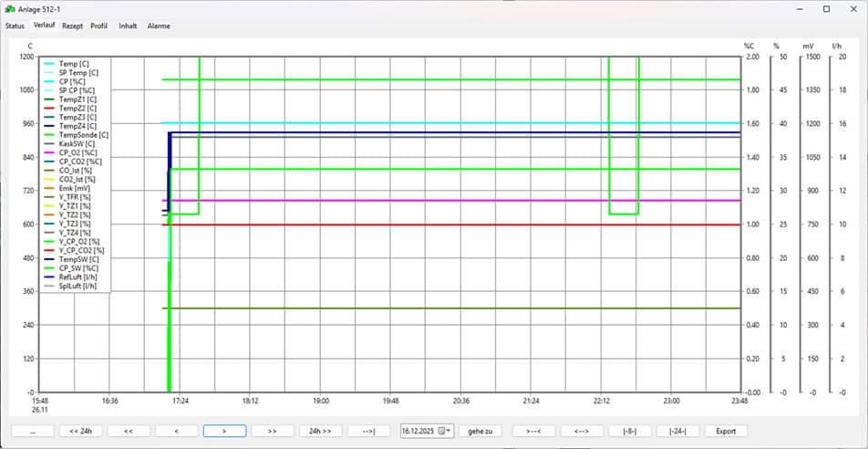The width and height of the screenshot is (868, 449).
Task: Click the zoom in '>--<' button
Action: pyautogui.click(x=533, y=431)
